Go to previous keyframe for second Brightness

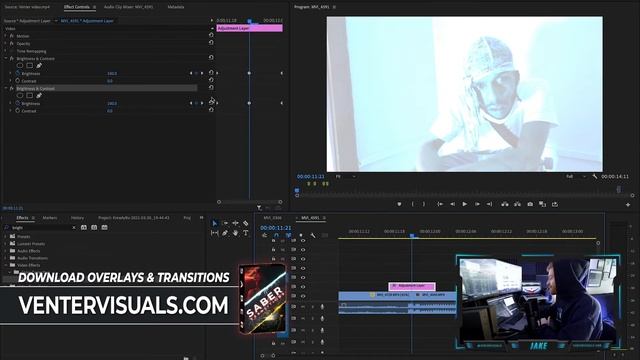[x=191, y=103]
